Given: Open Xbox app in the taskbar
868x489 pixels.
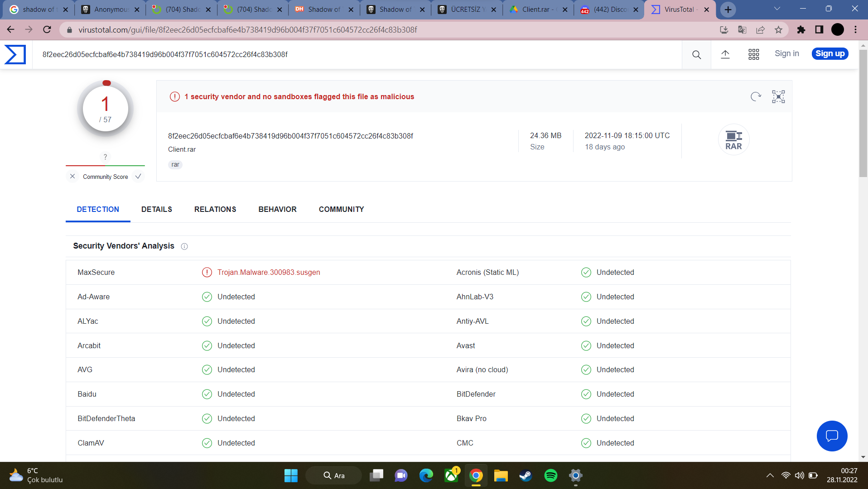Looking at the screenshot, I should [x=451, y=475].
